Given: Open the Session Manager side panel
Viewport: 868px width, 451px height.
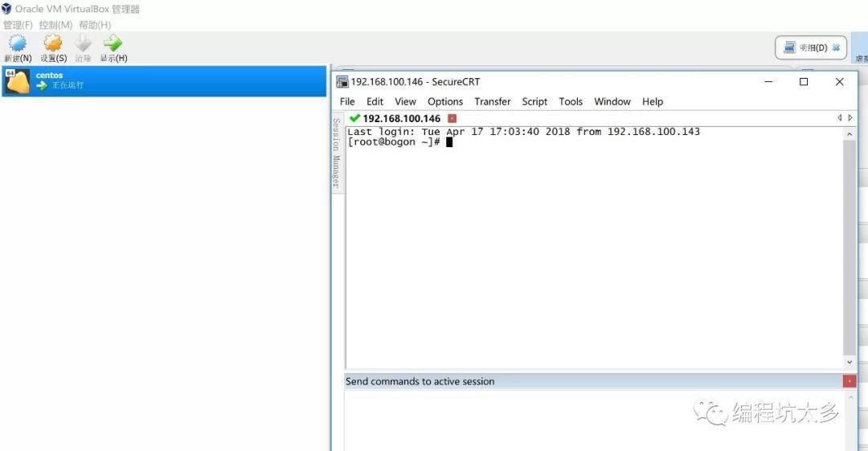Looking at the screenshot, I should (336, 153).
